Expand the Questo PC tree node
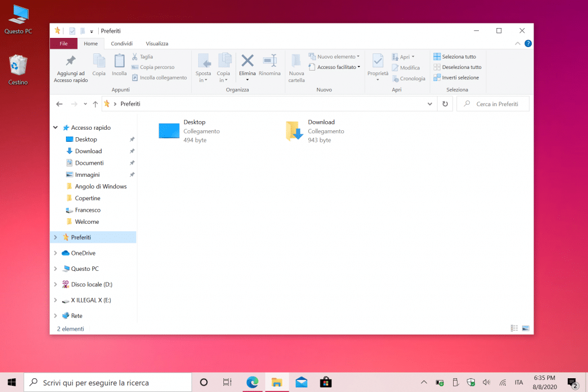588x392 pixels. tap(56, 269)
